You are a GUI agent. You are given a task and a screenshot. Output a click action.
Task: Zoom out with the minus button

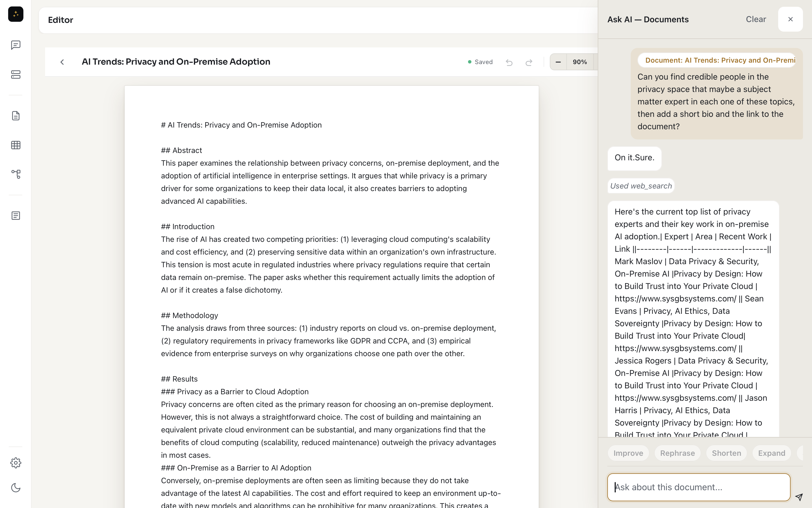point(558,62)
